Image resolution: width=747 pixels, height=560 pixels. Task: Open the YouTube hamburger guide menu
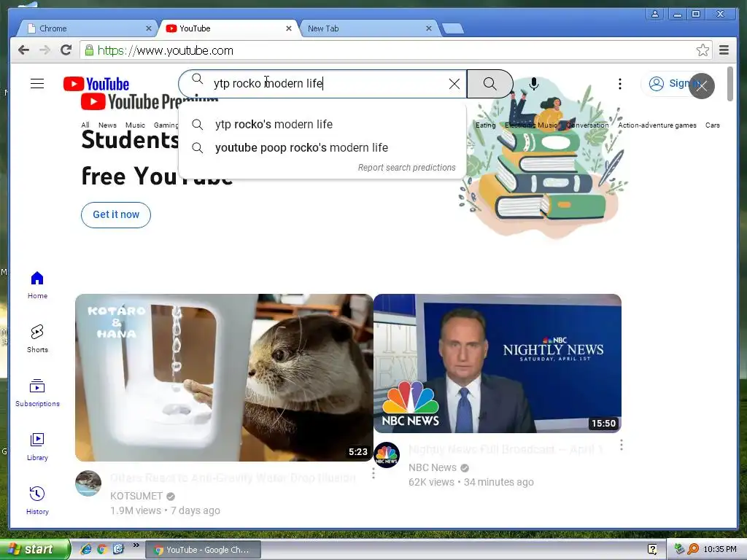pyautogui.click(x=37, y=84)
